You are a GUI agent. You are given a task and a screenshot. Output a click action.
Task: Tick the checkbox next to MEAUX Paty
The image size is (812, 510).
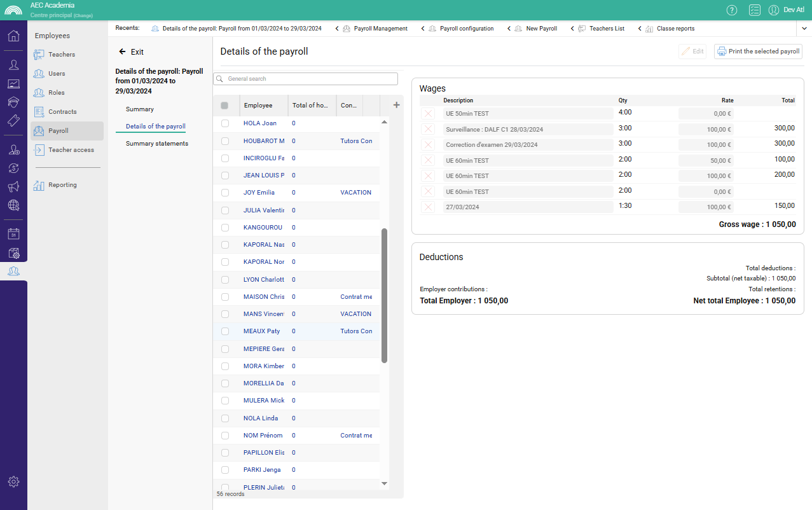point(225,331)
